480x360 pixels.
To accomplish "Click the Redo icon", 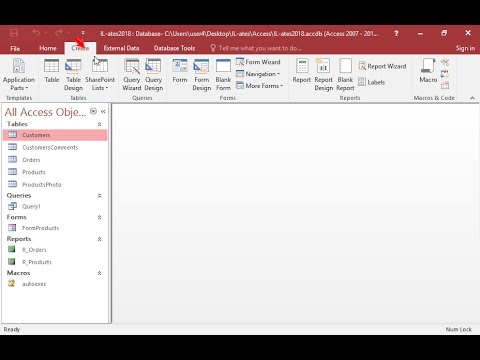I will point(59,33).
